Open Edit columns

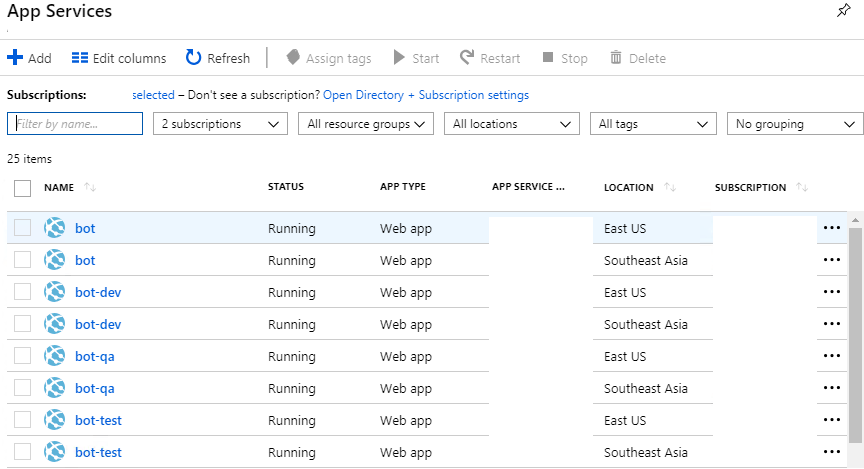(x=119, y=58)
